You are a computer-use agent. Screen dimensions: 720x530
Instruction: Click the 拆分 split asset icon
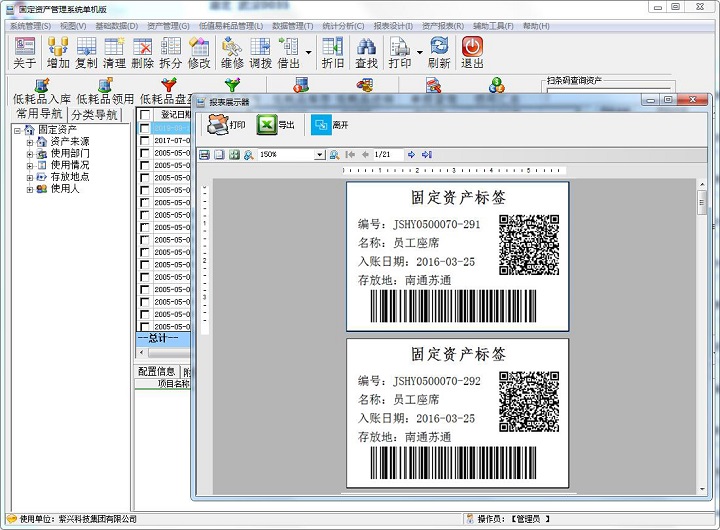[x=170, y=53]
